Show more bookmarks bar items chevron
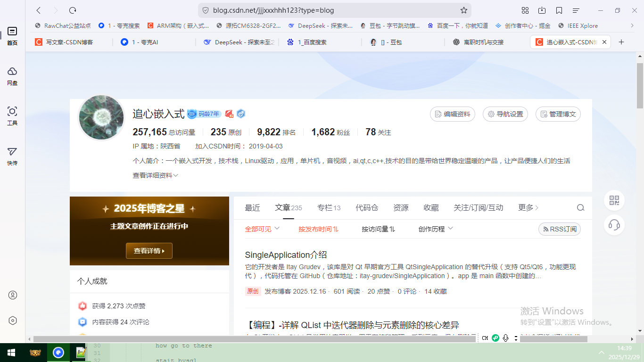 coord(632,26)
